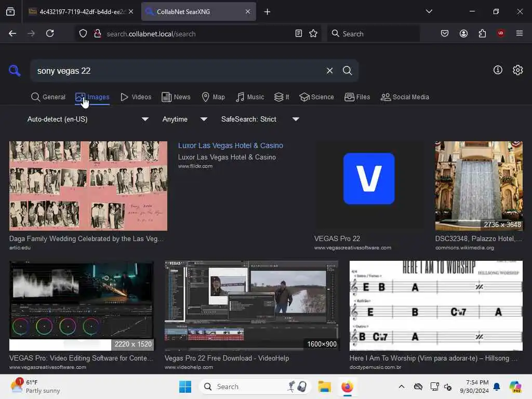Open the Anytime time range dropdown
532x399 pixels.
pos(185,119)
